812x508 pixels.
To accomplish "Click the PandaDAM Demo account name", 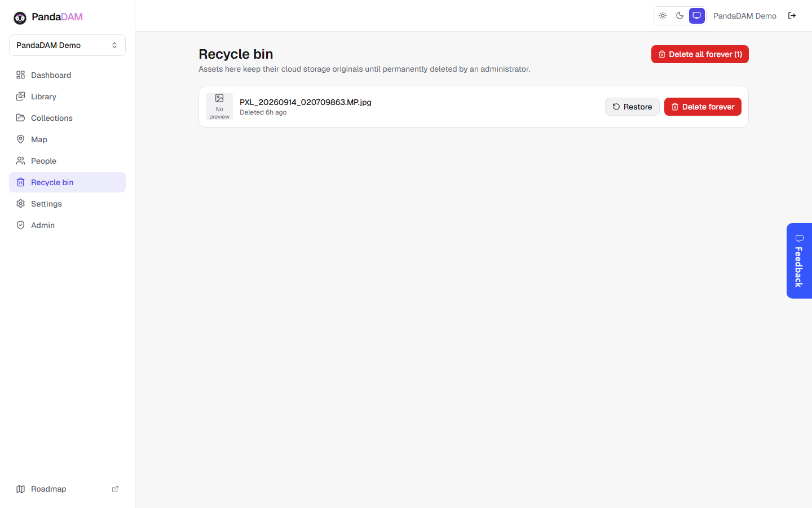I will pyautogui.click(x=744, y=16).
